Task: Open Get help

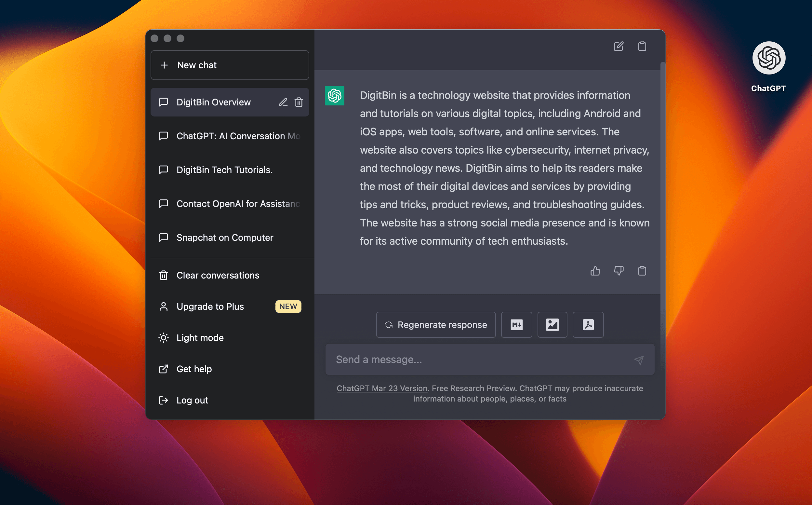Action: coord(230,369)
